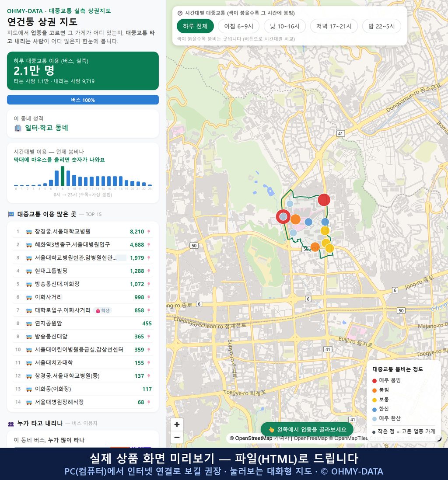Click the bus icon in 이화사거리 998 row
Image resolution: width=448 pixels, height=480 pixels.
point(29,297)
